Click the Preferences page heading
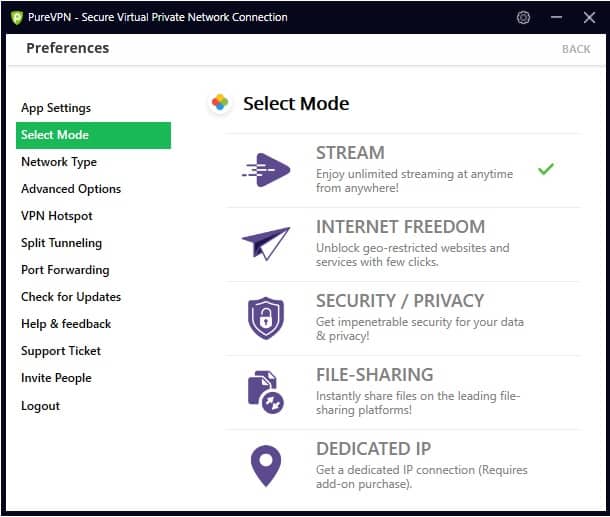The width and height of the screenshot is (610, 517). point(68,48)
